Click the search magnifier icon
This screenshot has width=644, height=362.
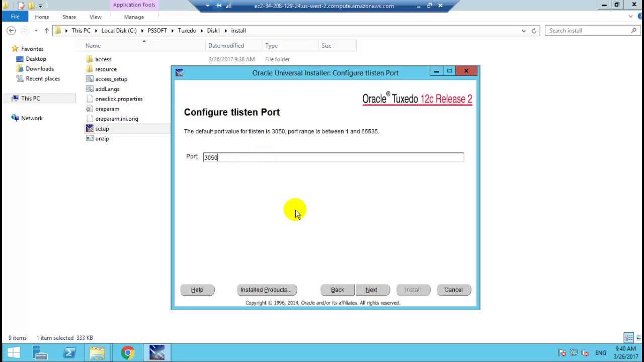633,31
